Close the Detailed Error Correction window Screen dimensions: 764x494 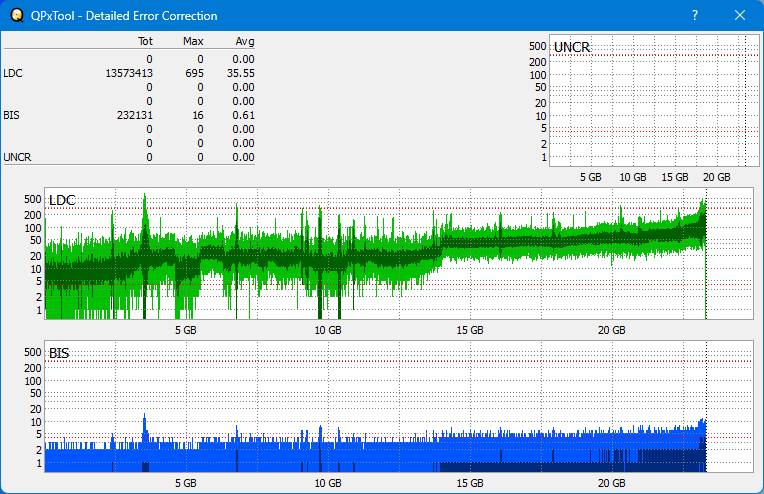[740, 16]
